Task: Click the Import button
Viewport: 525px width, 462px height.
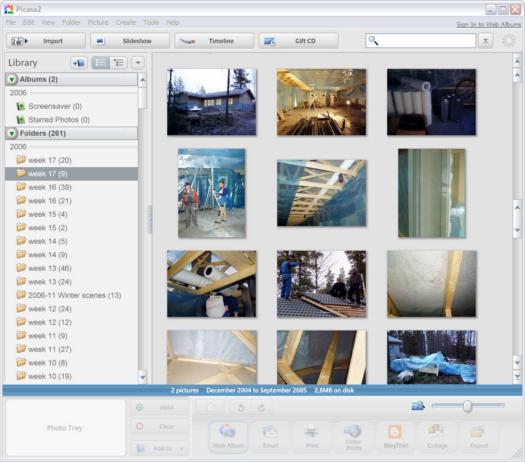Action: click(x=46, y=41)
